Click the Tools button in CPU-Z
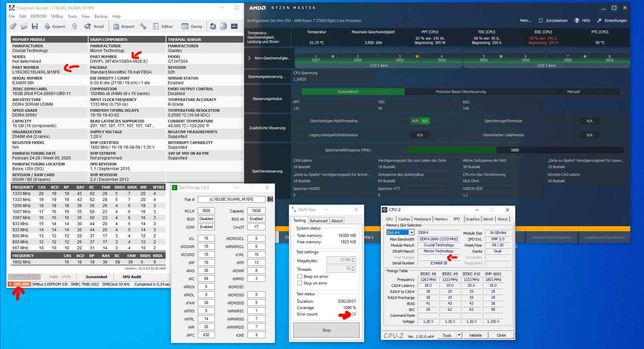The image size is (644, 349). click(447, 335)
